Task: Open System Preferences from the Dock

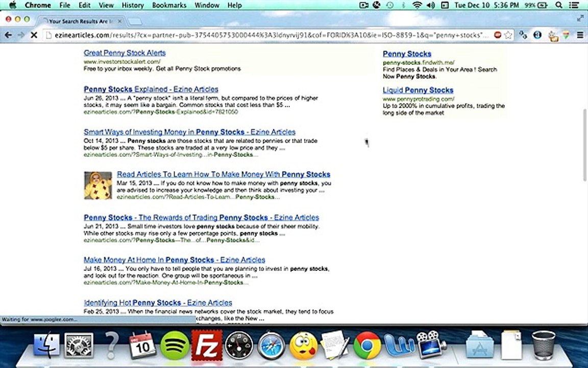Action: 79,346
